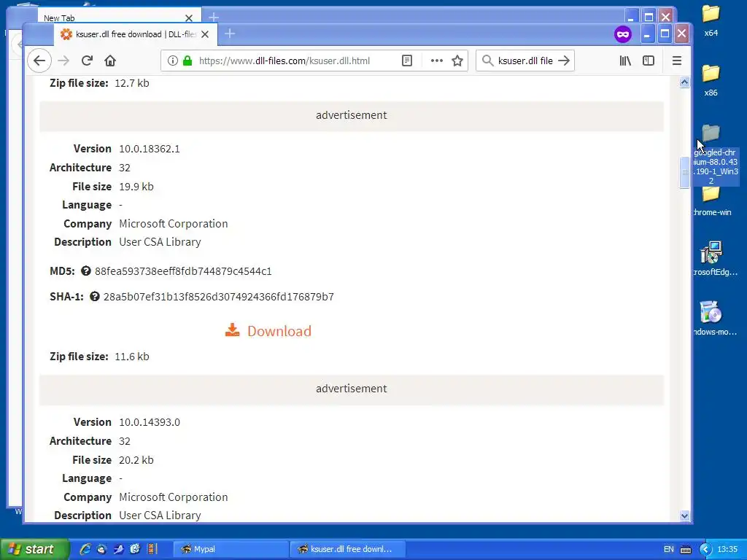Open the Windows start menu
The width and height of the screenshot is (747, 560).
(35, 549)
